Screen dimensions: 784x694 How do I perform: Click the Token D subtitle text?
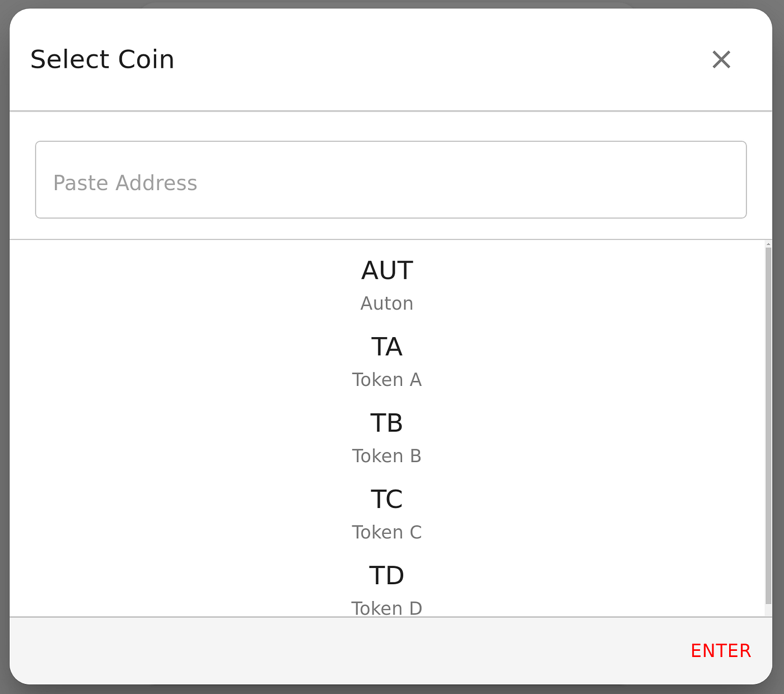(x=387, y=608)
